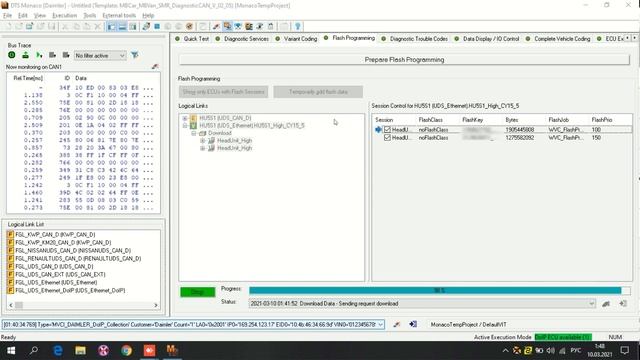Switch to the Quick Test tab
640x360 pixels.
point(192,39)
